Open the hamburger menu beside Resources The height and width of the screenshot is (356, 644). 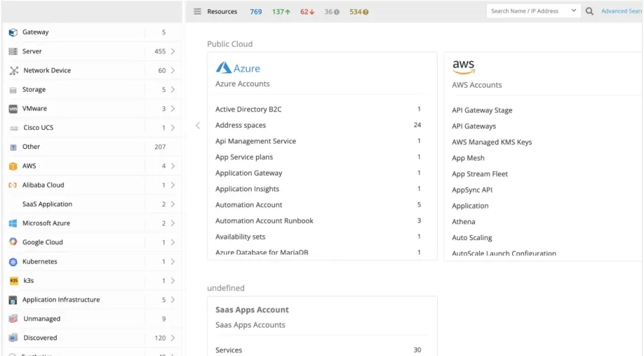(198, 12)
